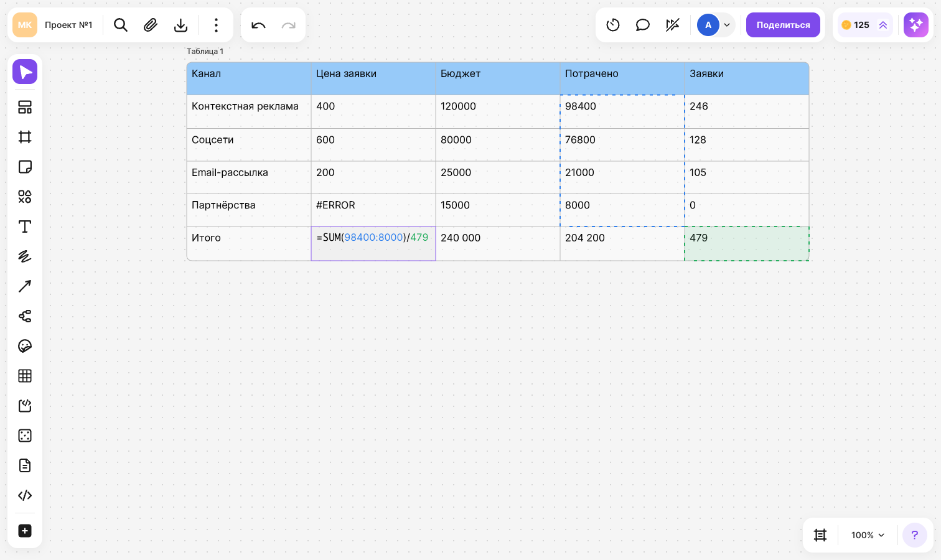Download the board via export icon

coord(180,25)
